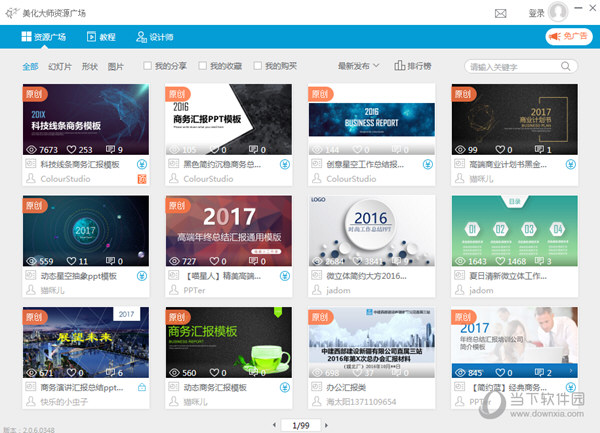Click download icon for 动态星空抽象ppt模板
The height and width of the screenshot is (433, 600).
(x=142, y=276)
